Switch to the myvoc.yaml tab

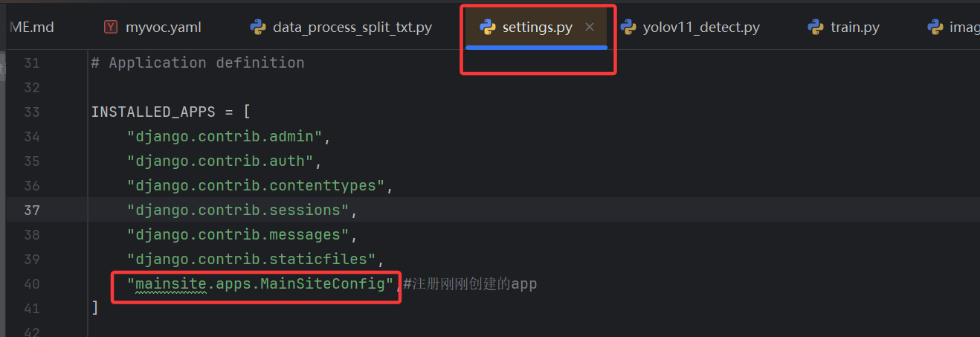163,28
